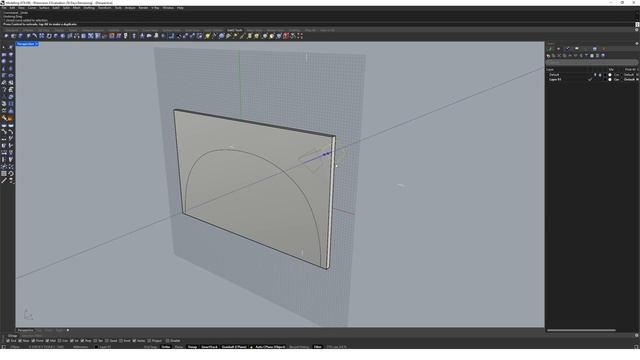This screenshot has width=640, height=360.
Task: Select the Control Point Curve tool
Action: click(11, 54)
